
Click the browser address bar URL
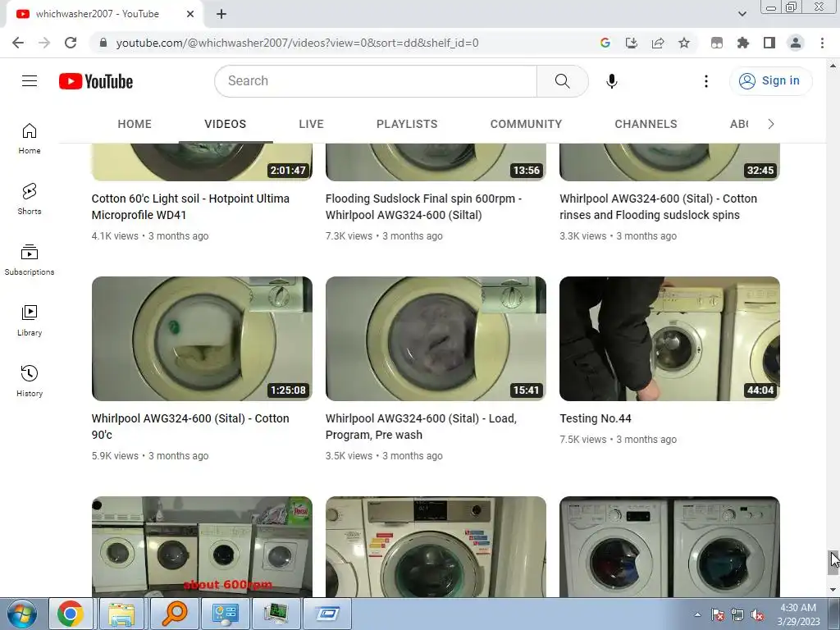coord(297,43)
